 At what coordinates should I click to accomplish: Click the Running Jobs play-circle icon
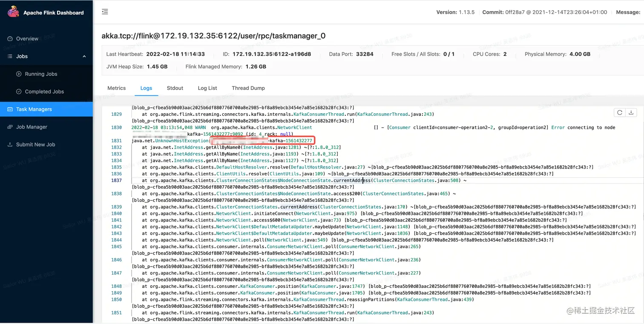(19, 74)
